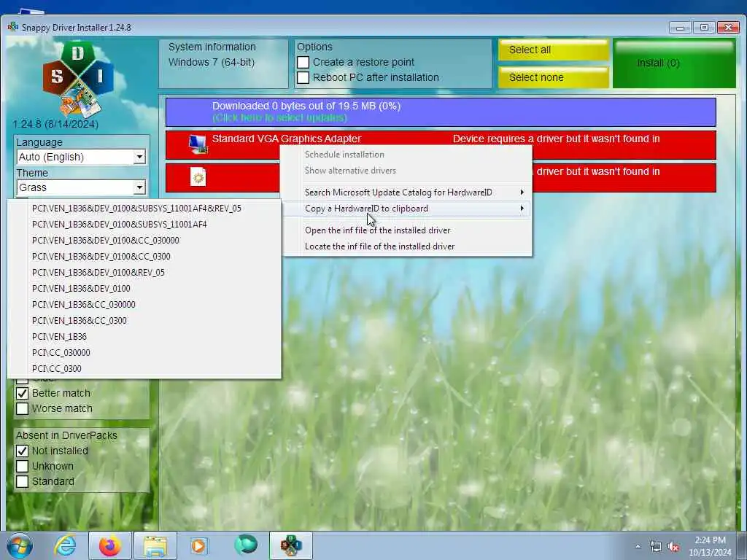Uncheck the Not installed checkbox

click(22, 451)
